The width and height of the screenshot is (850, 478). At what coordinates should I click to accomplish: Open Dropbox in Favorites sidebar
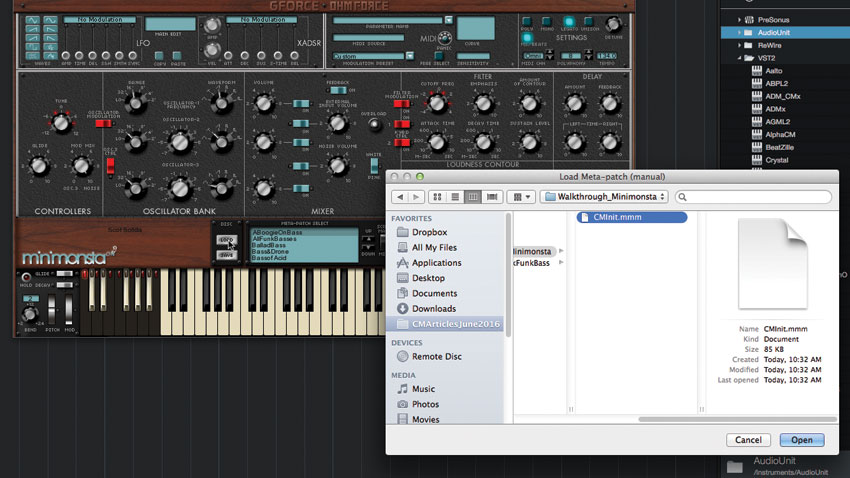[x=429, y=232]
